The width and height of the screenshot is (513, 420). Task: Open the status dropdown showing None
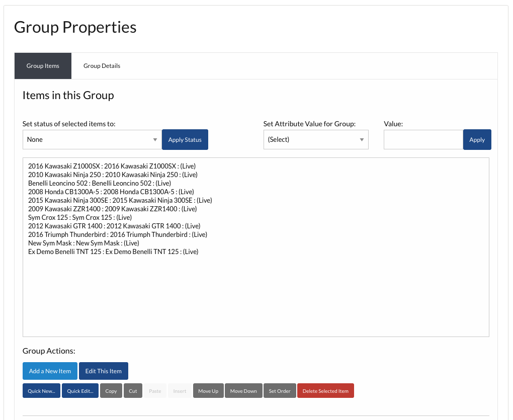(x=92, y=140)
